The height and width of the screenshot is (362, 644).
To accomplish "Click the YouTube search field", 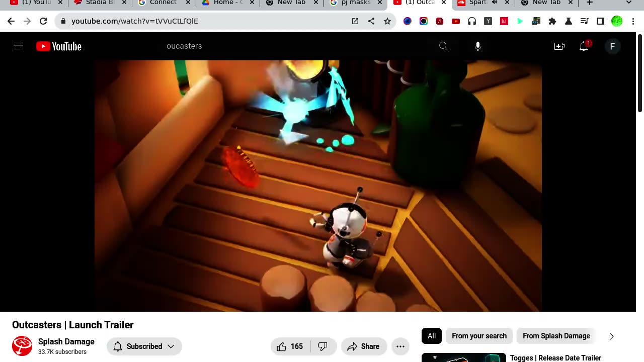I will click(x=297, y=46).
